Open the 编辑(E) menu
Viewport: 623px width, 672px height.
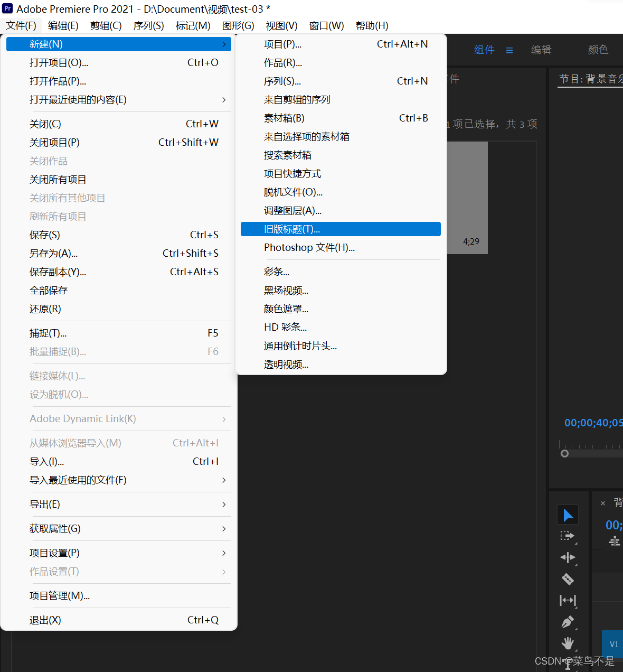(x=63, y=26)
